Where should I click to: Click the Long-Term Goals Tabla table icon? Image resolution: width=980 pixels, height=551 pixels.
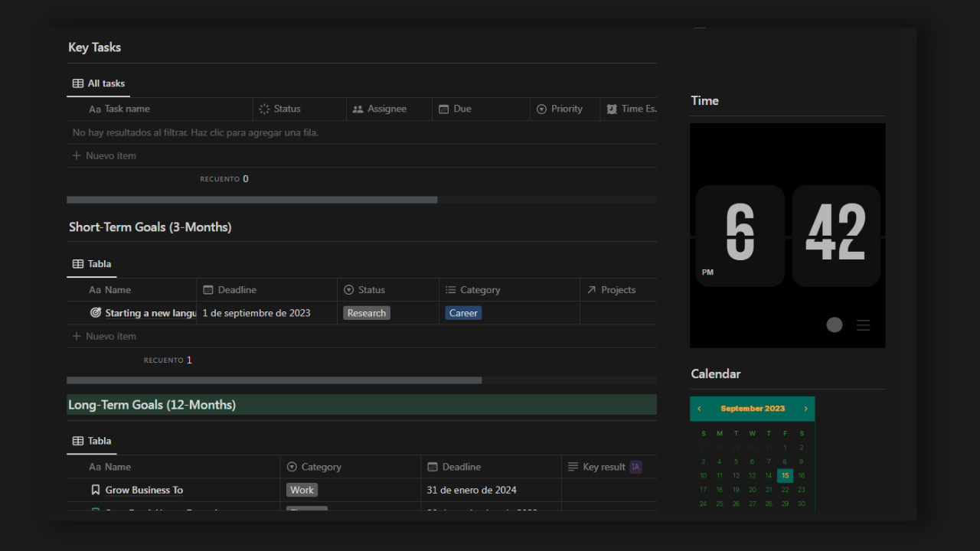pos(78,441)
